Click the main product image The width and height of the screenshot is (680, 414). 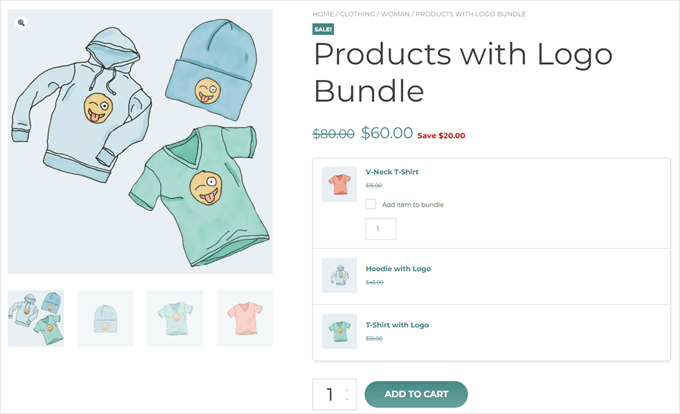click(x=140, y=141)
